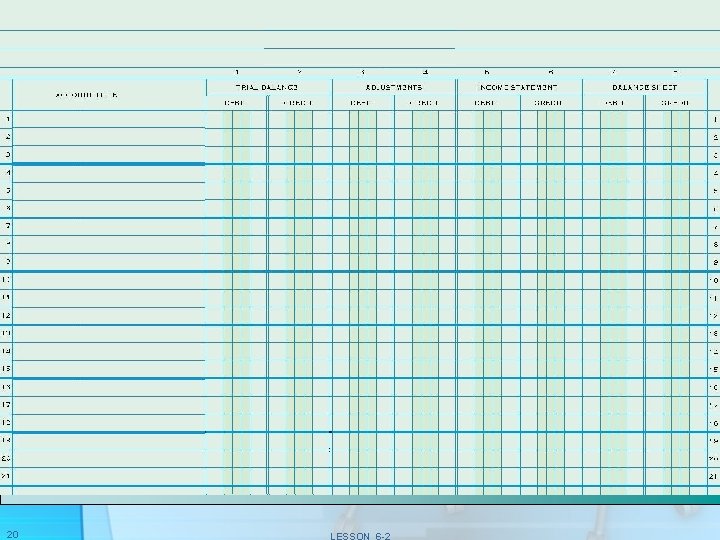Select the Balance Sheet column heading
720x540 pixels.
(x=645, y=87)
